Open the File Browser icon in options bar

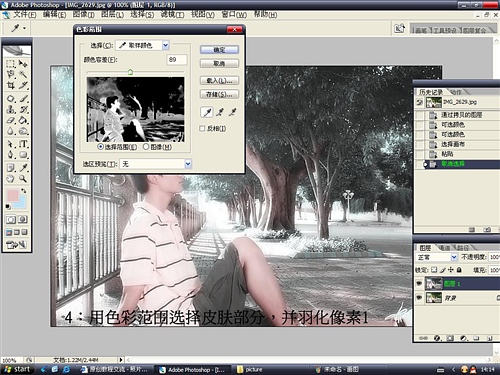pos(399,29)
